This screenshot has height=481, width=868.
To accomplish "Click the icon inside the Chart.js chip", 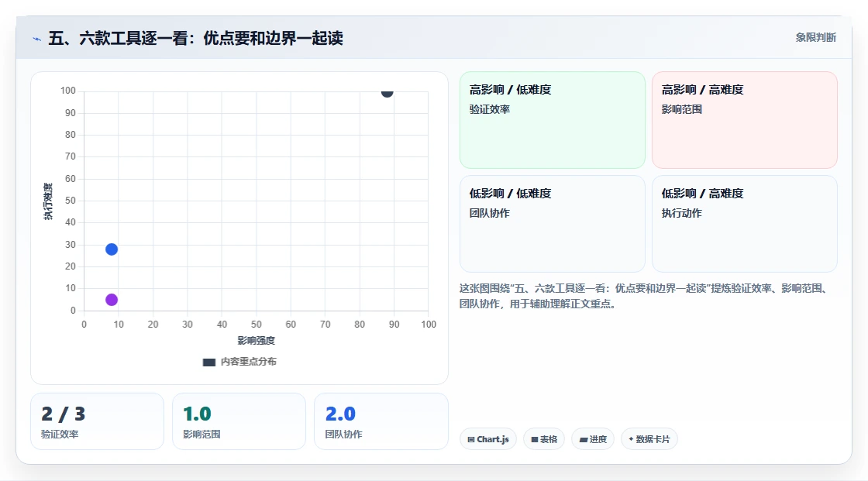I will coord(471,439).
